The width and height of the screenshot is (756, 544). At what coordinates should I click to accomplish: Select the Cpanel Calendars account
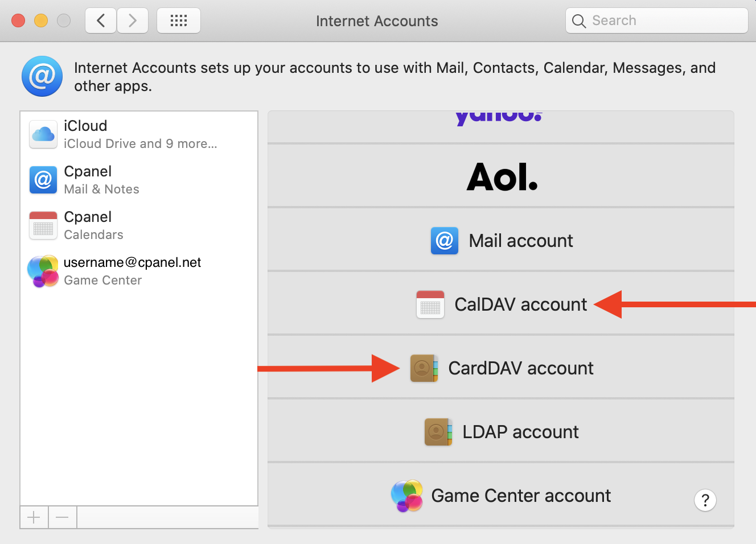point(139,225)
